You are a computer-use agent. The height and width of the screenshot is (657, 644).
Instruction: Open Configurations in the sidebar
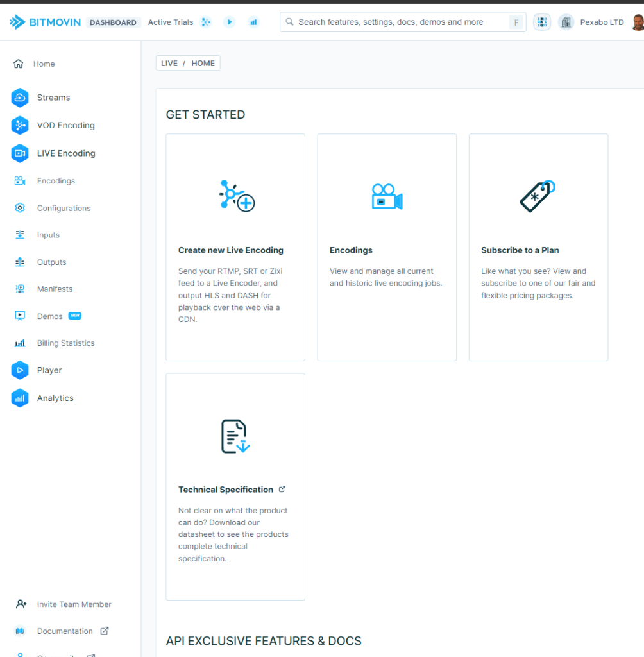(64, 209)
